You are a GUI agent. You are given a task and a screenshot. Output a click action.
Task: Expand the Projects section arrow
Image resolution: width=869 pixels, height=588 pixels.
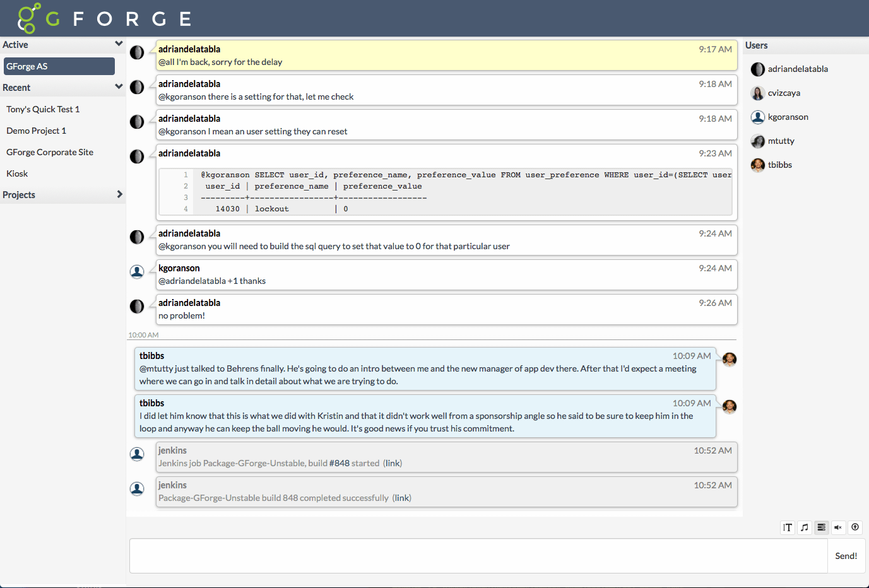(x=119, y=194)
